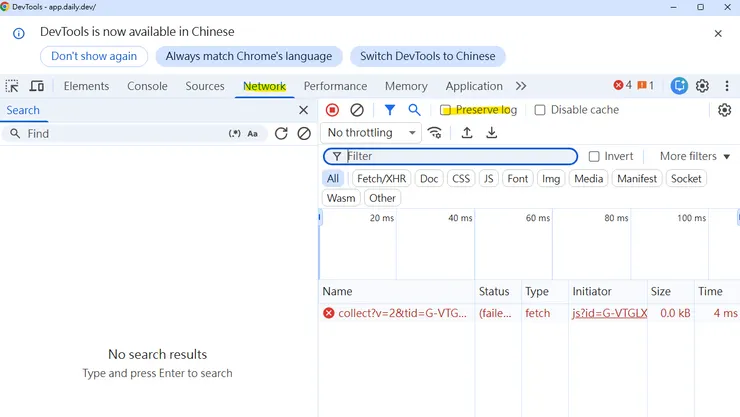740x417 pixels.
Task: Filter requests by CSS type
Action: [461, 179]
